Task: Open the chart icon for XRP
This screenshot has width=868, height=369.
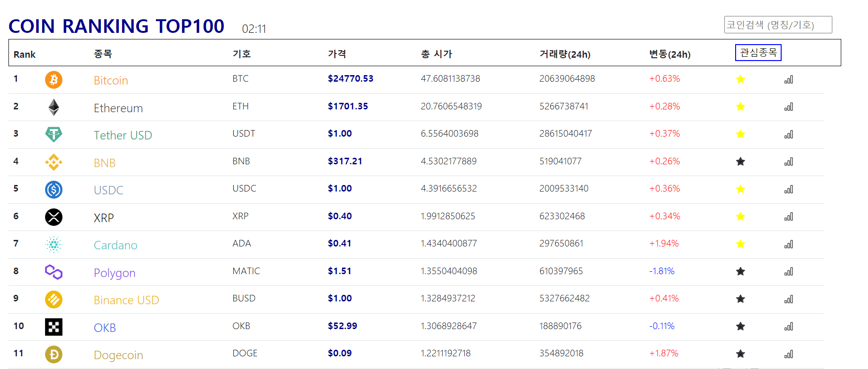Action: coord(789,217)
